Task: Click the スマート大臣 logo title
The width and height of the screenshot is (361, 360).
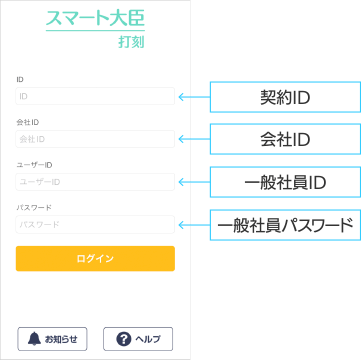Action: pos(95,18)
